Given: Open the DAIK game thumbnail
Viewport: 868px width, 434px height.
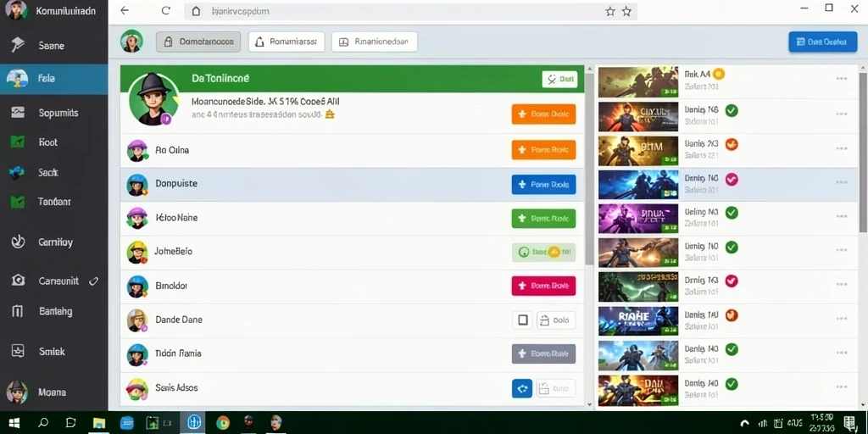Looking at the screenshot, I should (638, 390).
